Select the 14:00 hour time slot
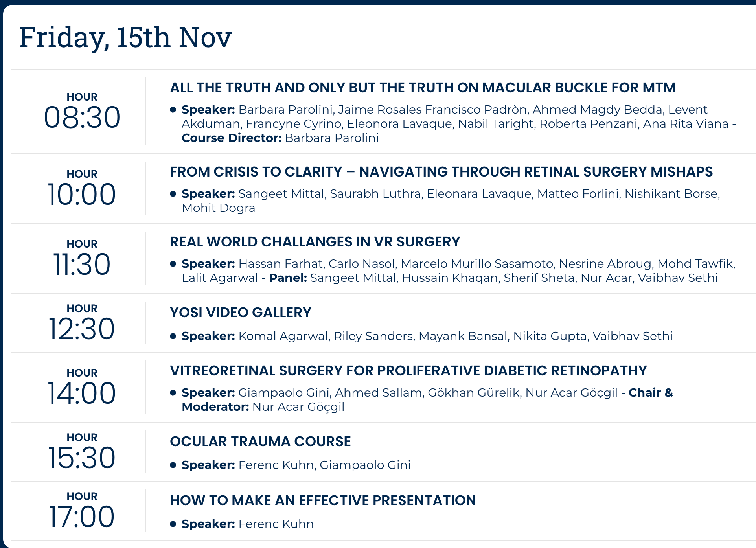Screen dimensions: 756x548 pyautogui.click(x=82, y=387)
